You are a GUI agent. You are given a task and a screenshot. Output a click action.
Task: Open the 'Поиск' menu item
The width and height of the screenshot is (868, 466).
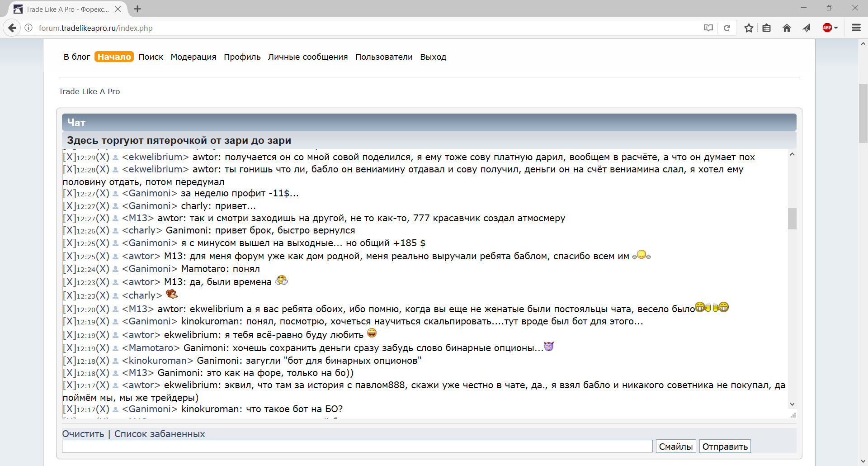click(x=151, y=57)
